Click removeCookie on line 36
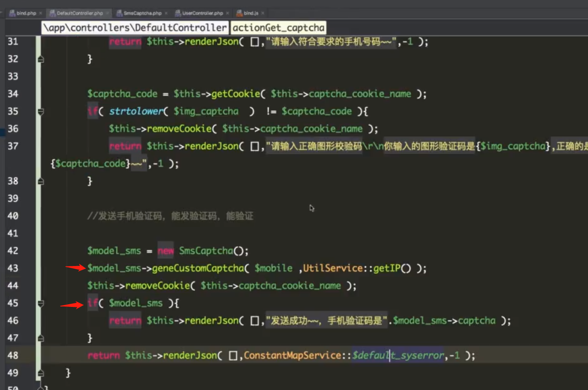 point(179,129)
